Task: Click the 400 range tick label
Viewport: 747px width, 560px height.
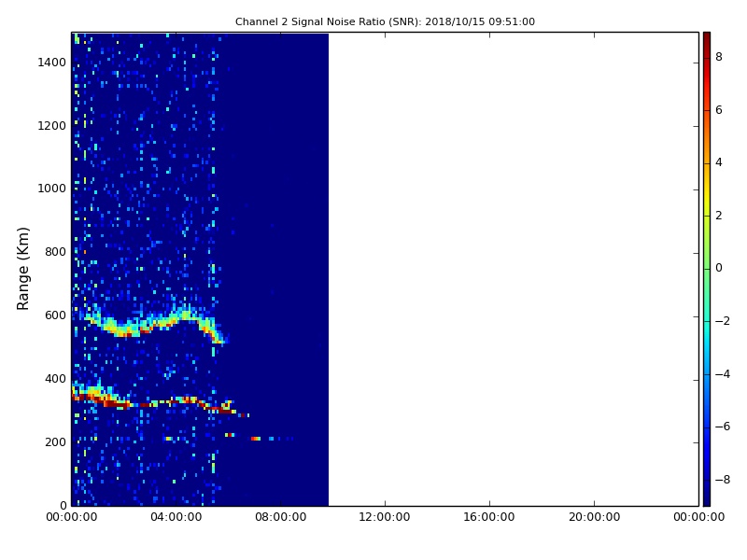Action: (x=55, y=379)
